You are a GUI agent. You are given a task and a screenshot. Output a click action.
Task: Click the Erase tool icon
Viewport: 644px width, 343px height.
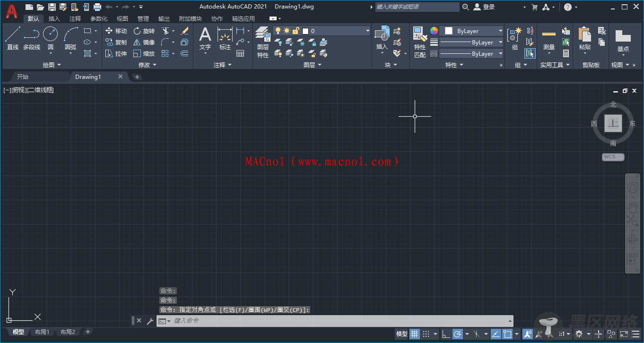coord(184,31)
